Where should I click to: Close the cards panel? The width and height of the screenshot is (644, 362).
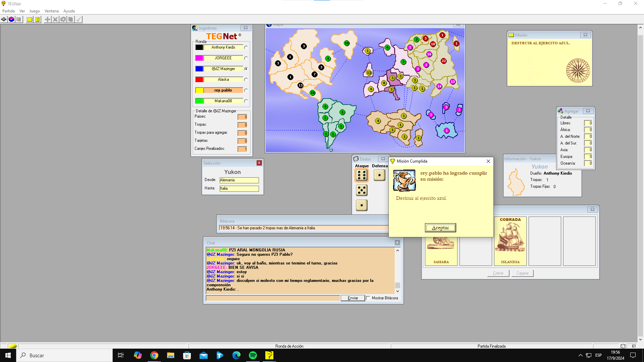point(592,209)
